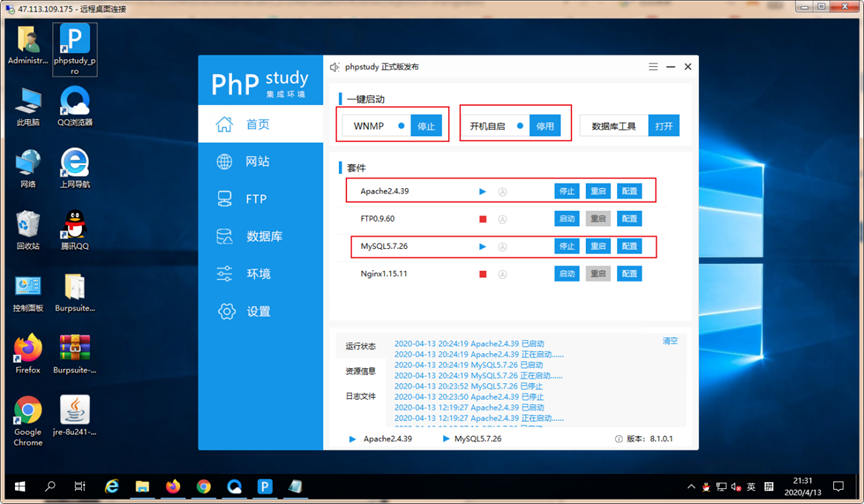
Task: Open the 环境 environment section
Action: (x=260, y=274)
